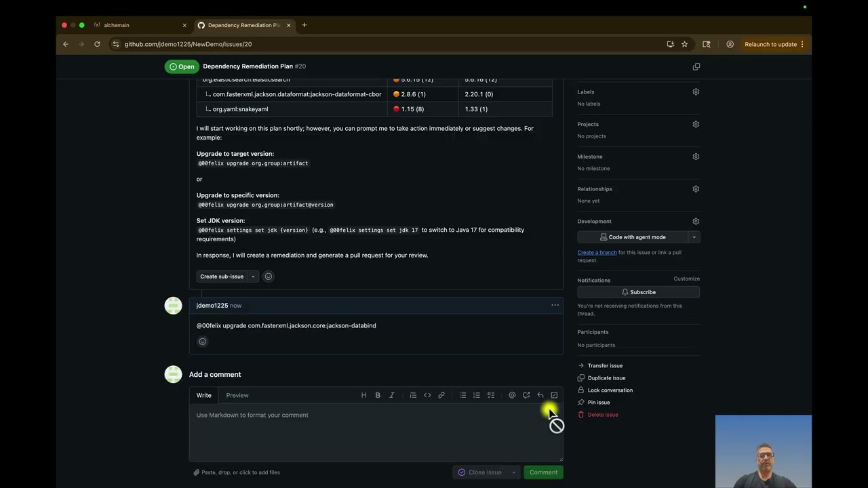Screen dimensions: 868x488
Task: Click Relaunch to update button
Action: coord(770,44)
